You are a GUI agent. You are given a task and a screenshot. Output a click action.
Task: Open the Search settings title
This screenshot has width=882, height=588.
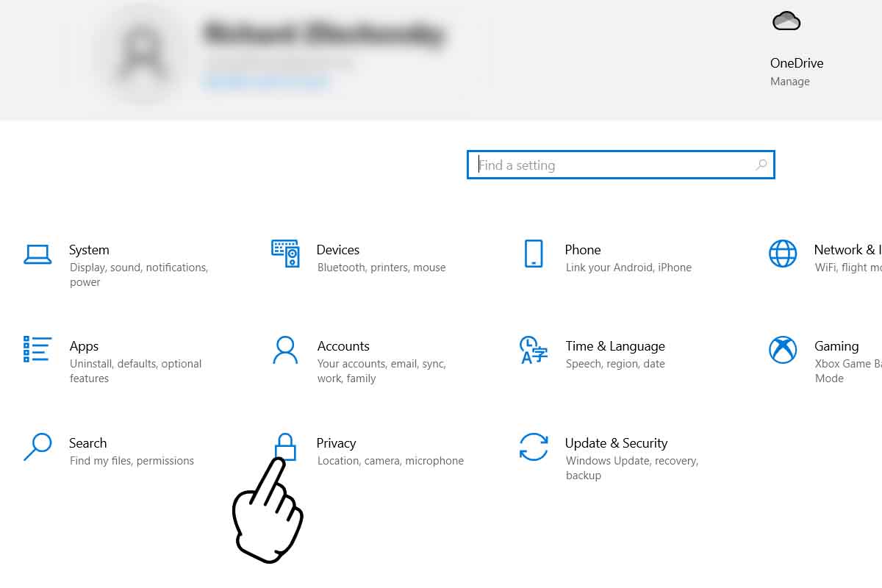coord(88,443)
